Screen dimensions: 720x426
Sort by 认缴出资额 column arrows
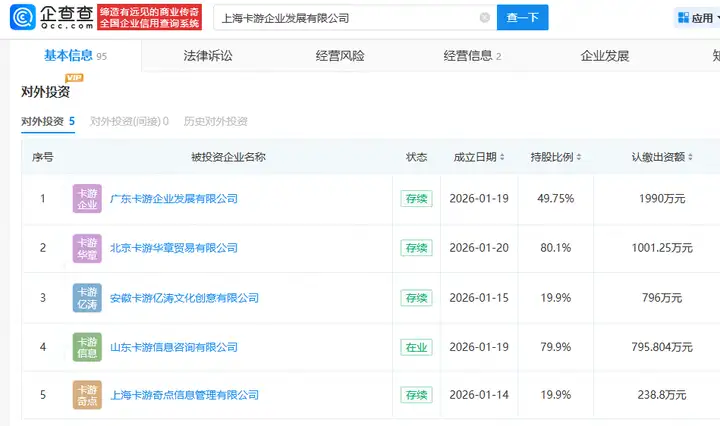[x=690, y=157]
